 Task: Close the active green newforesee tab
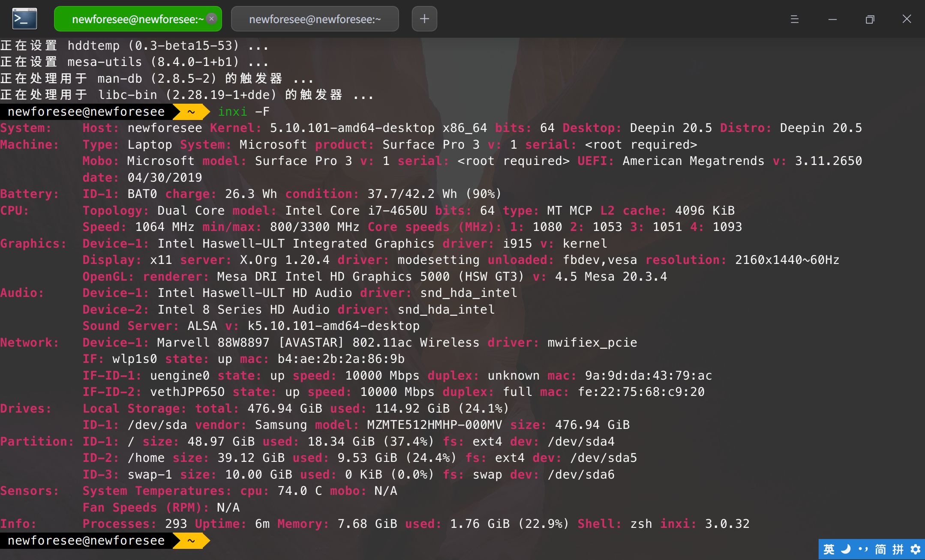(x=211, y=19)
